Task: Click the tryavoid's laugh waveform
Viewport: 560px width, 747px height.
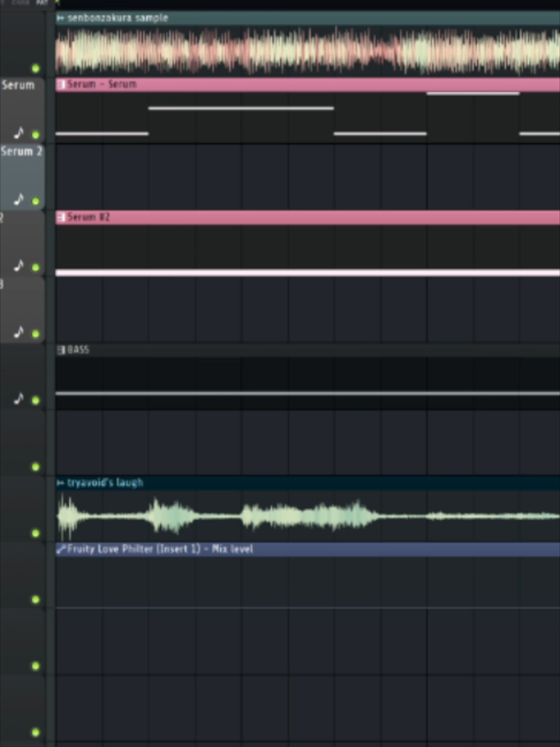Action: click(308, 515)
